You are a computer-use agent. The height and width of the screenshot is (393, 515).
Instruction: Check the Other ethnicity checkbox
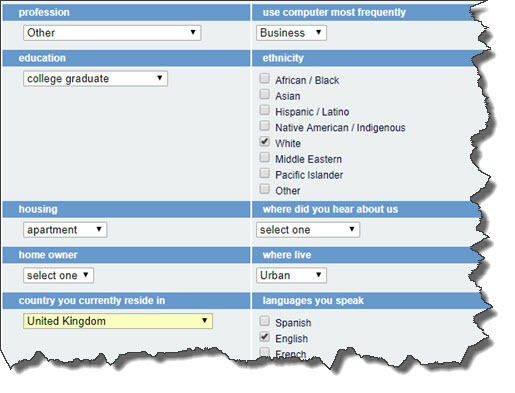tap(264, 189)
